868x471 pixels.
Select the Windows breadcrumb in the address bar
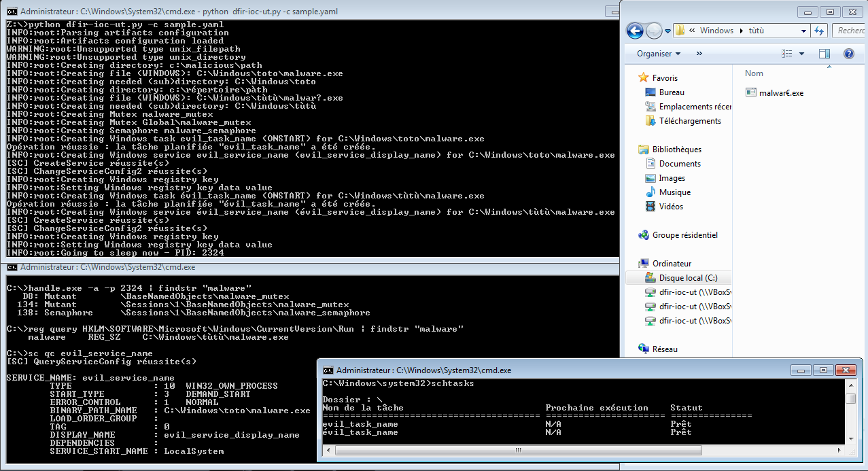pyautogui.click(x=716, y=31)
